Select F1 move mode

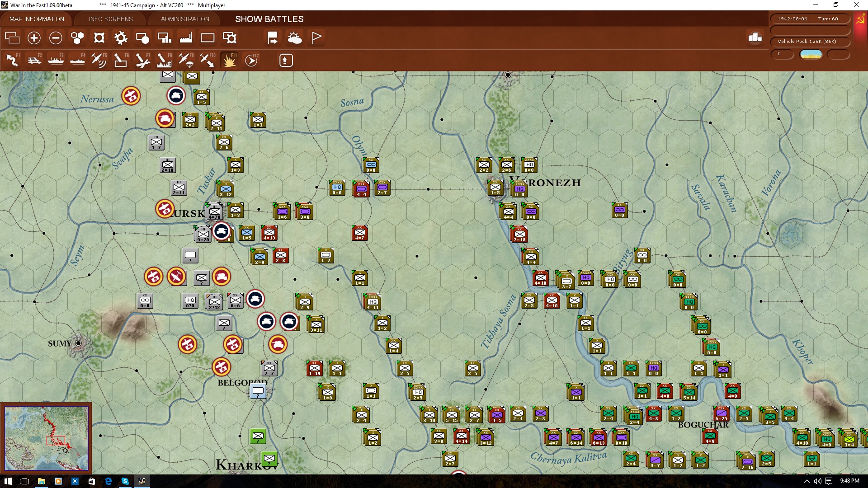[x=12, y=60]
